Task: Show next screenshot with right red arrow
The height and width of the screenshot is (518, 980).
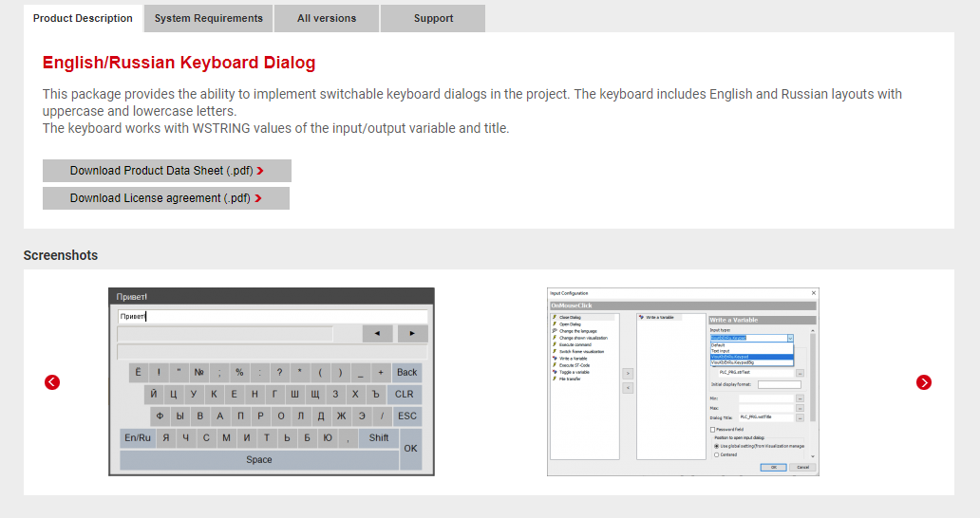Action: [924, 382]
